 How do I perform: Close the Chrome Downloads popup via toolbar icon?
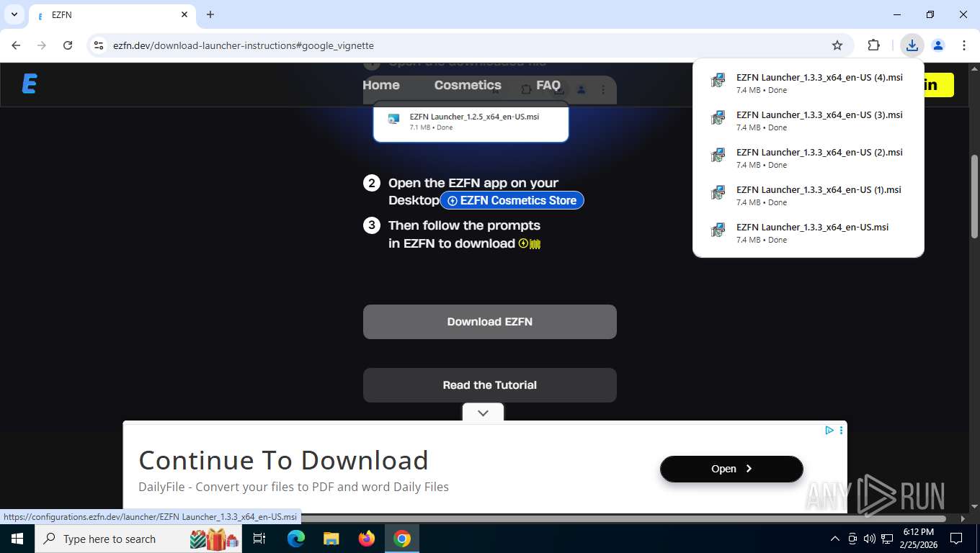coord(912,45)
